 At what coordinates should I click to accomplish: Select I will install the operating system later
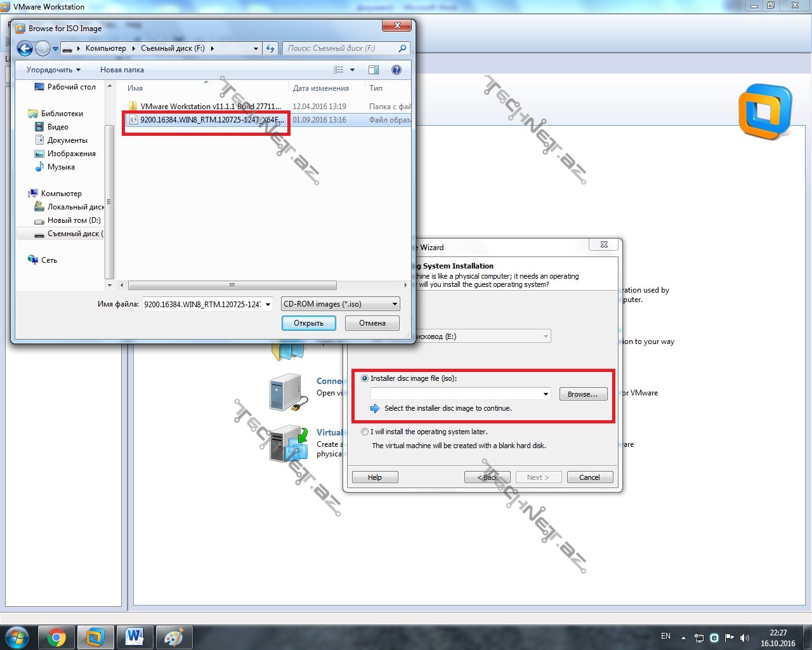[x=365, y=432]
